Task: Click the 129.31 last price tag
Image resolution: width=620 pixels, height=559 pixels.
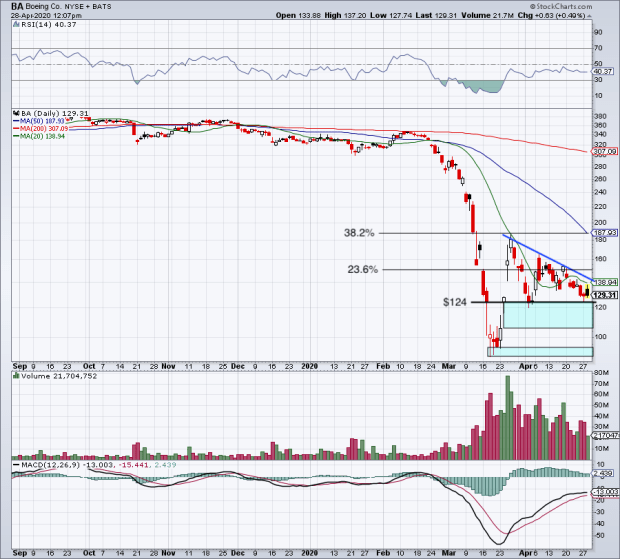Action: click(x=605, y=295)
